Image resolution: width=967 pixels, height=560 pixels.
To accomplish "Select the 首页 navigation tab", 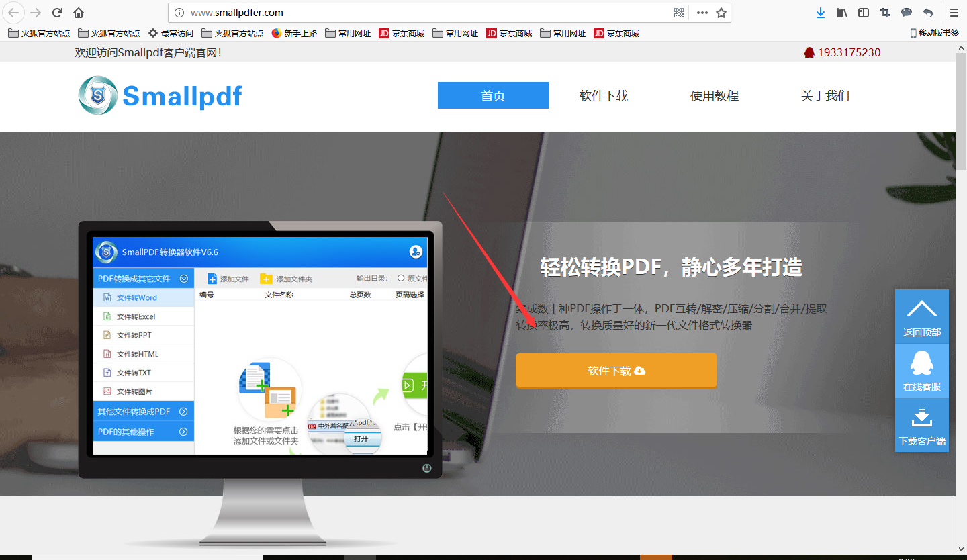I will (x=493, y=95).
